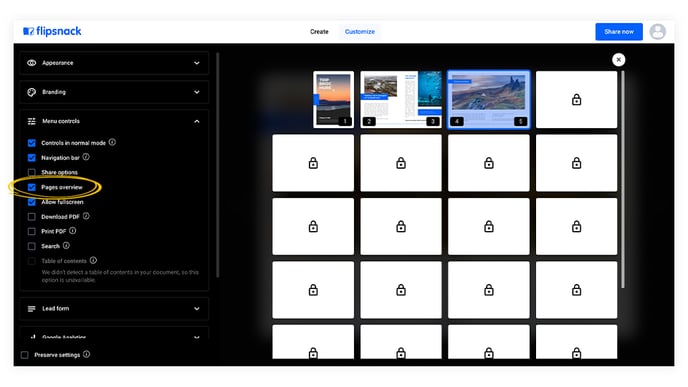Open info icon next to Download PDF

pos(86,216)
